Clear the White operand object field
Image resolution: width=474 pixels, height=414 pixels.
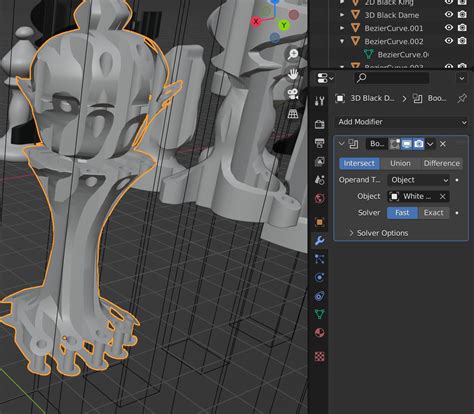443,197
